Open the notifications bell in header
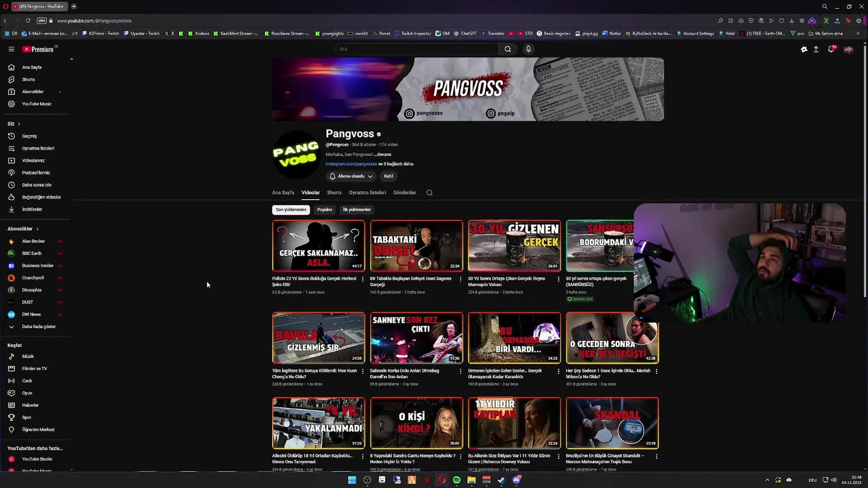Screen dimensions: 868x488 (x=831, y=49)
